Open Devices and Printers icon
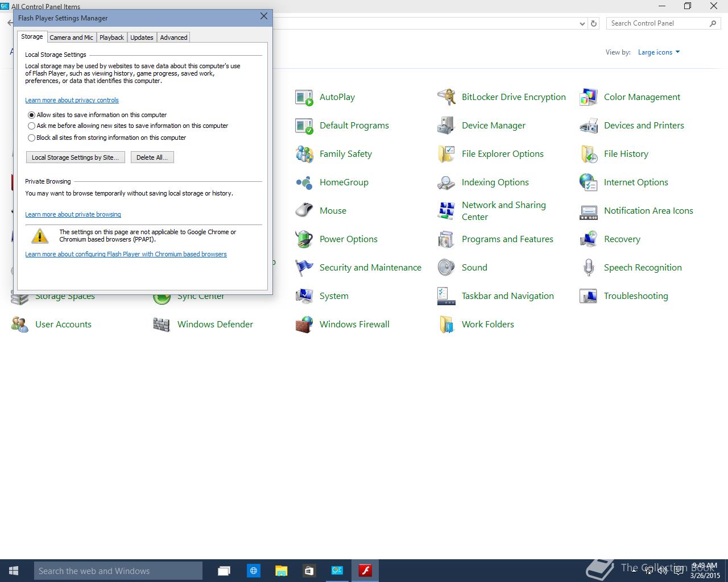This screenshot has width=728, height=582. [589, 126]
